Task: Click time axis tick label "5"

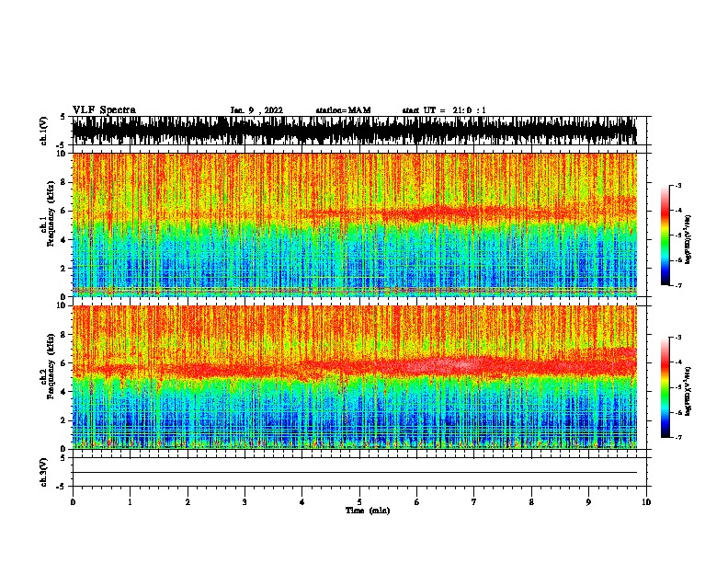Action: 359,502
